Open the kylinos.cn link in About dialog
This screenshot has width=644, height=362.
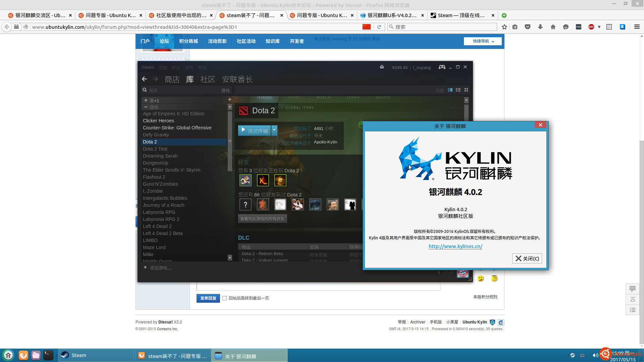coord(455,246)
